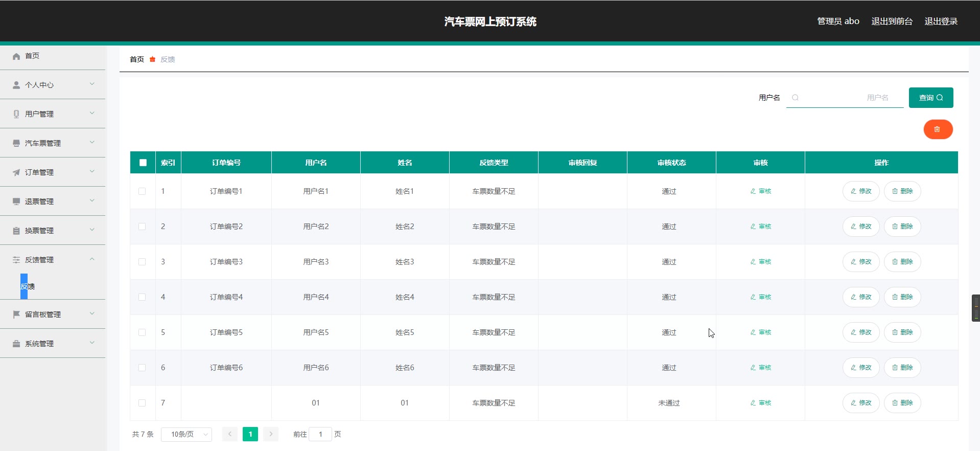
Task: Click the 审核 icon in row 4
Action: coord(753,297)
